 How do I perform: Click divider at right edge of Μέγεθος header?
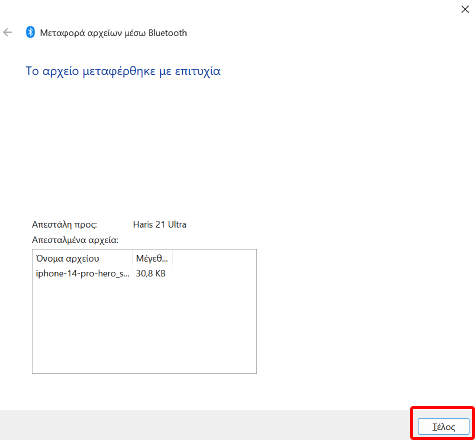coord(172,258)
